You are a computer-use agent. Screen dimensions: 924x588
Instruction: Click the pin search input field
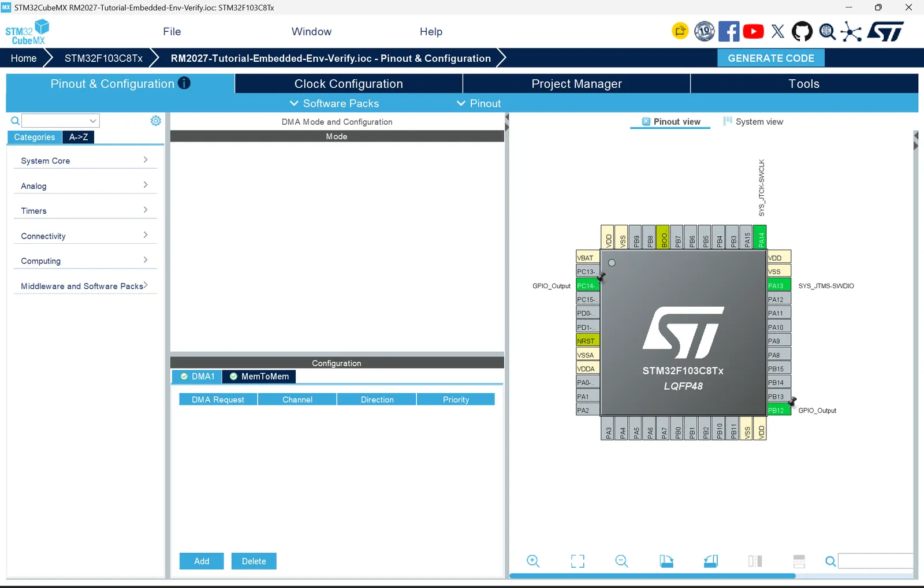(x=876, y=561)
